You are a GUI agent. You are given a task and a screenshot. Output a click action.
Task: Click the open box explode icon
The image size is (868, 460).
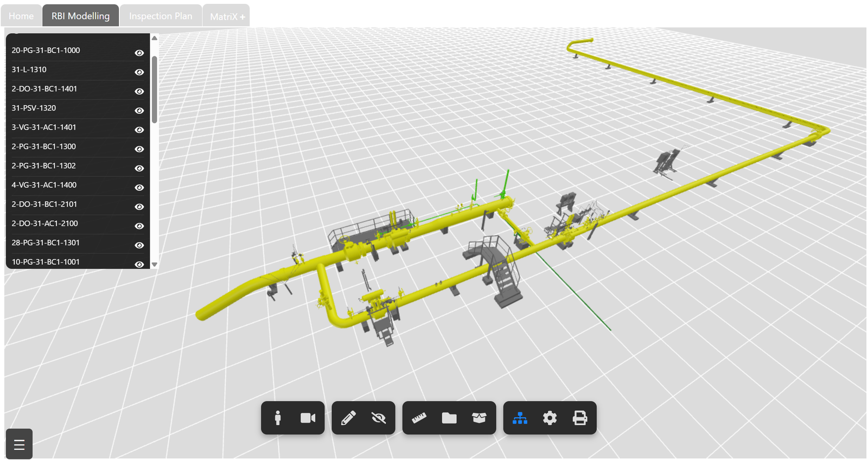(479, 418)
